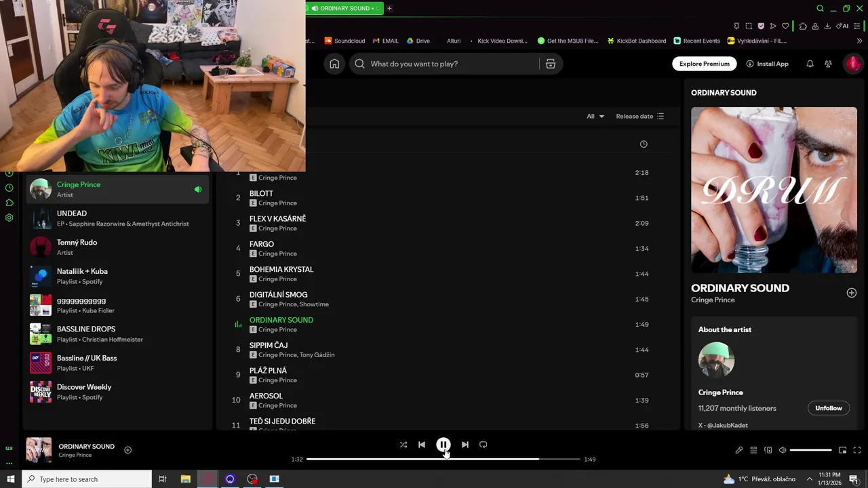Open Connect to a device icon

[x=768, y=450]
